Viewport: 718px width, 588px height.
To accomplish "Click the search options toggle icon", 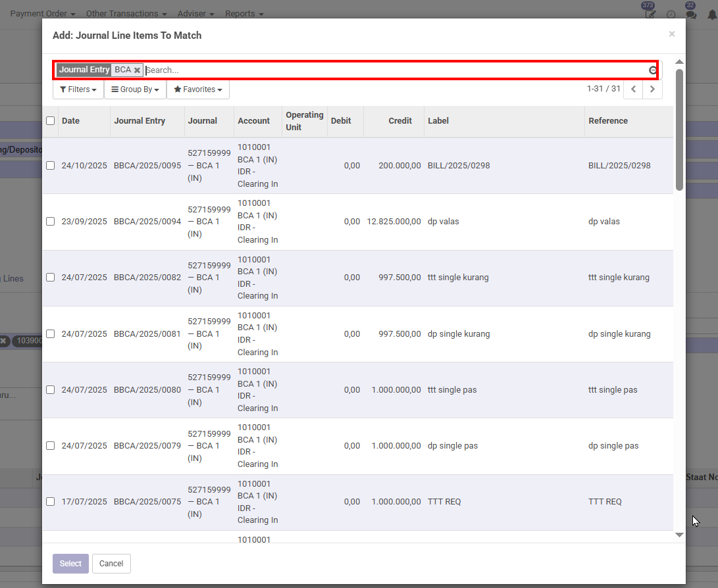I will point(653,70).
